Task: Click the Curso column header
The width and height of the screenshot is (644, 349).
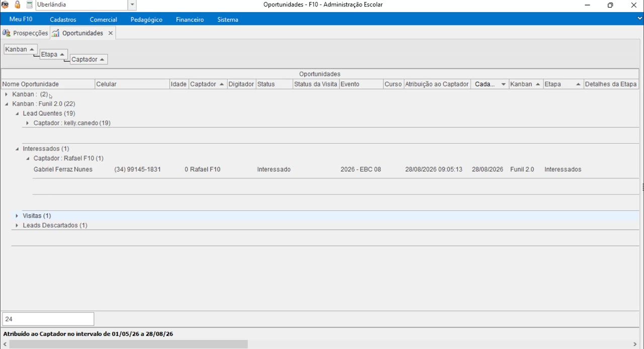Action: [x=393, y=84]
